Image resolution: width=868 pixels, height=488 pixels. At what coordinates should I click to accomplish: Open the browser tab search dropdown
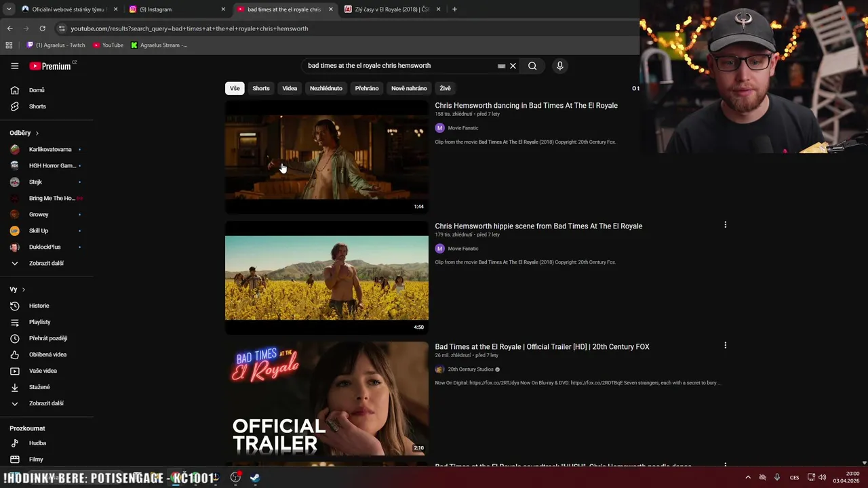[x=9, y=9]
